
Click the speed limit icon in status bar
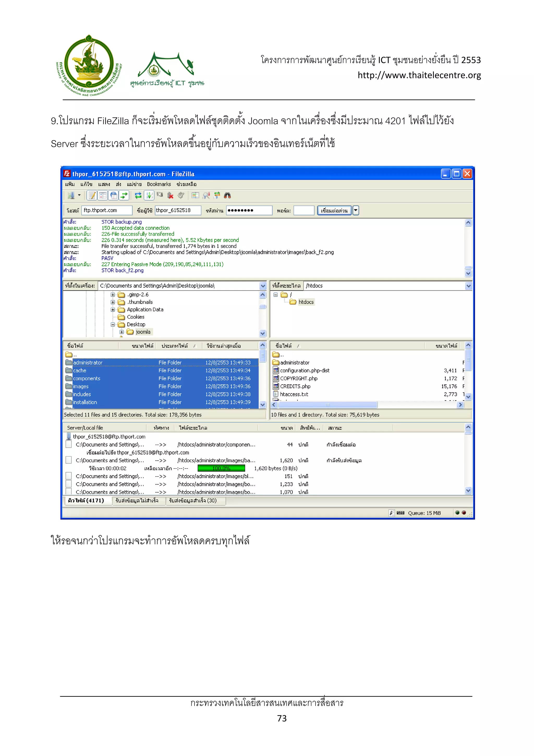click(x=400, y=513)
